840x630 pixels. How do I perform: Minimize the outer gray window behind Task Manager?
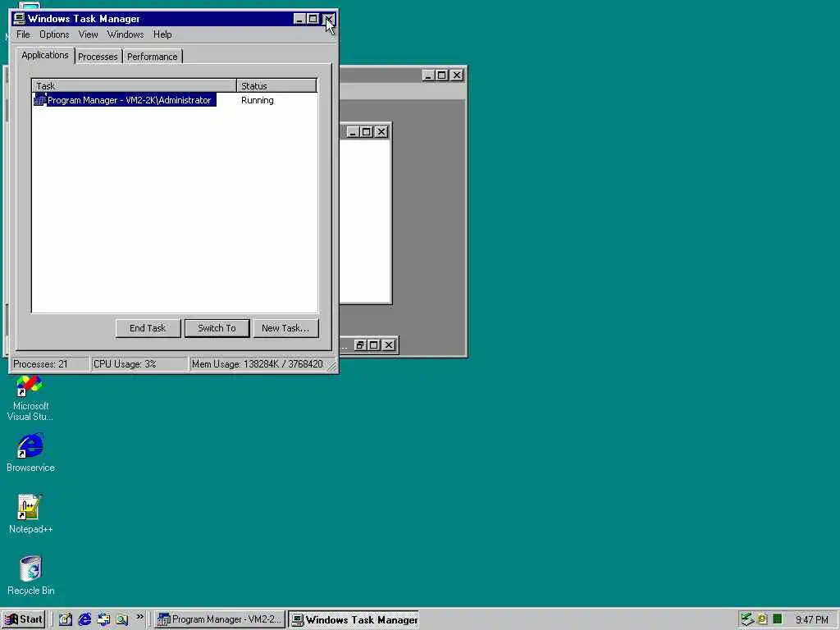pyautogui.click(x=428, y=75)
